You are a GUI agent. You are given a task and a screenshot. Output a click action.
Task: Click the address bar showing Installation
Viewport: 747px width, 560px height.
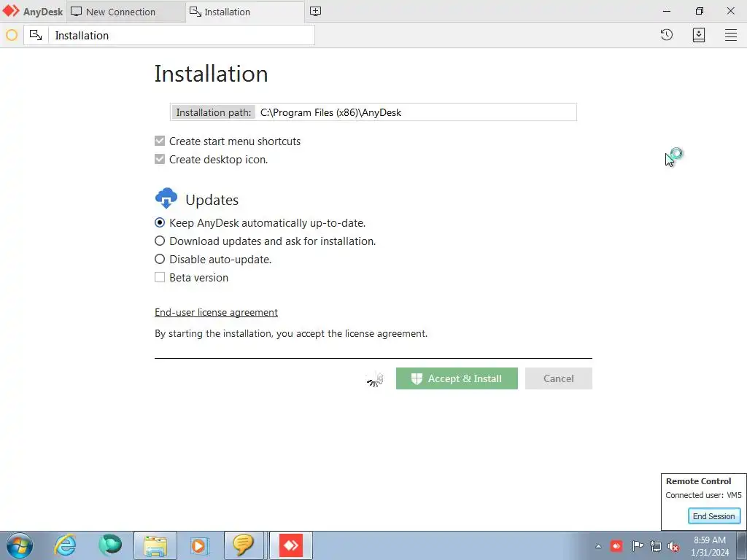[x=181, y=35]
